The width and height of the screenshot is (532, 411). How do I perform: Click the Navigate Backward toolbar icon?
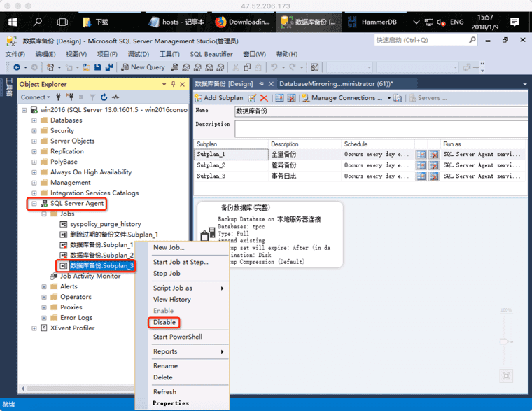click(x=16, y=67)
